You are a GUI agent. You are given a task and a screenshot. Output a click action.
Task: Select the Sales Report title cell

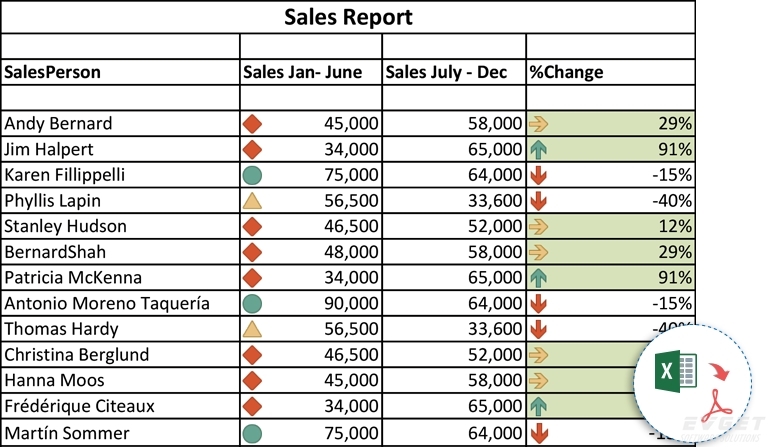tap(348, 17)
